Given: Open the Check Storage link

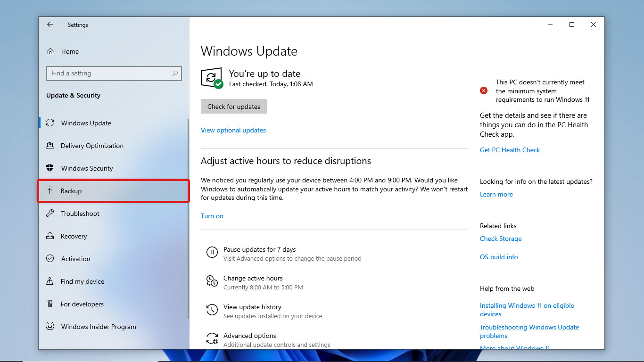Looking at the screenshot, I should pos(501,239).
